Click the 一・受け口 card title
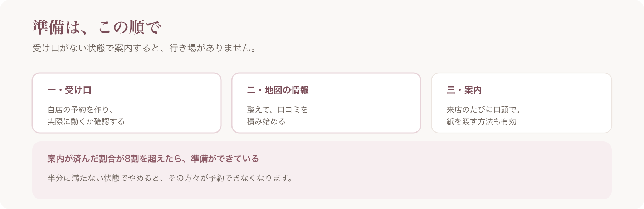Image resolution: width=644 pixels, height=209 pixels. (x=69, y=90)
